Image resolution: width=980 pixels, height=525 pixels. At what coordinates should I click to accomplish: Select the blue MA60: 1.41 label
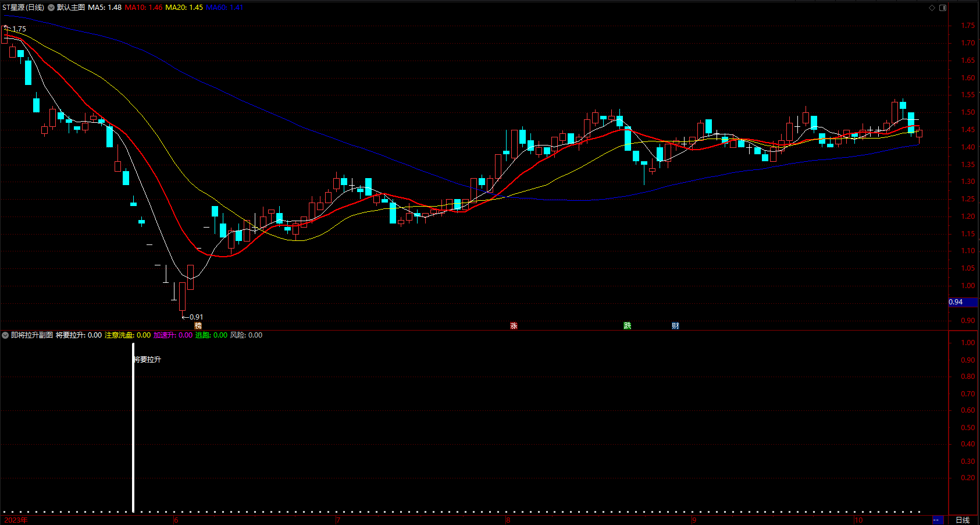[224, 8]
